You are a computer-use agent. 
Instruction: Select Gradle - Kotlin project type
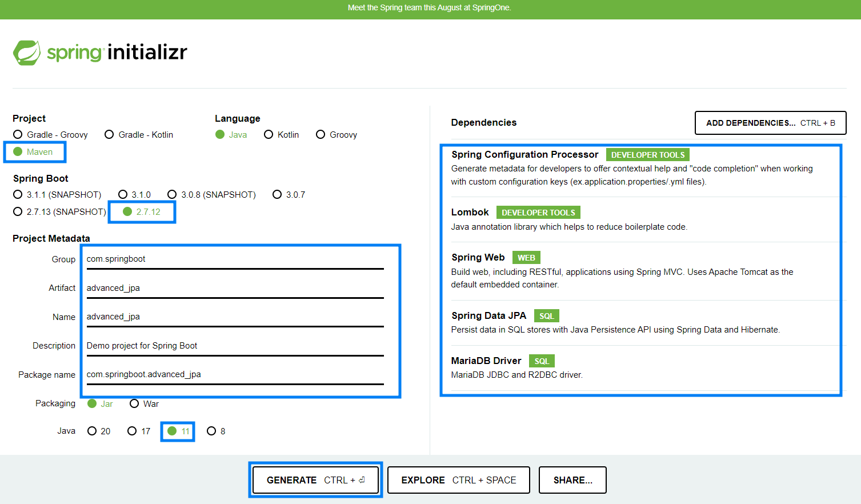pos(139,135)
